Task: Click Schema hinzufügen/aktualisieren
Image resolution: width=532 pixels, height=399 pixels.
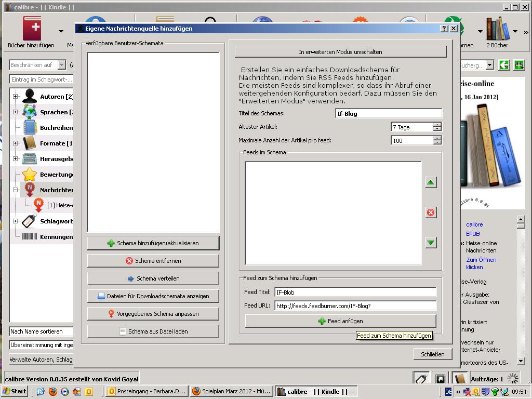Action: click(x=153, y=243)
